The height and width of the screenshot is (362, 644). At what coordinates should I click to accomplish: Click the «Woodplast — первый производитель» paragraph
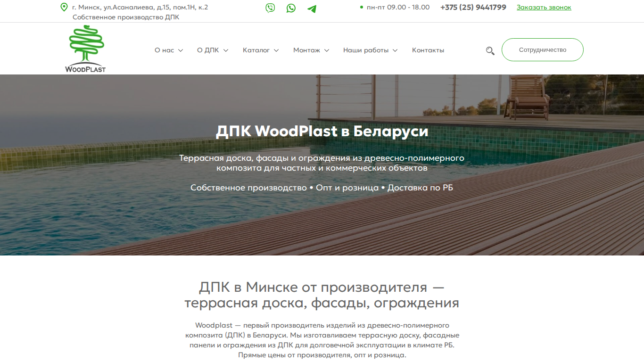pos(322,340)
